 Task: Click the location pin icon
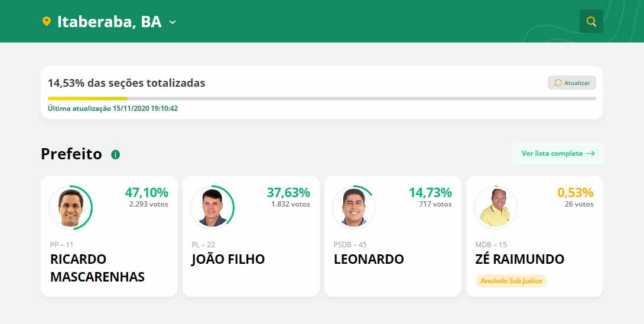47,22
